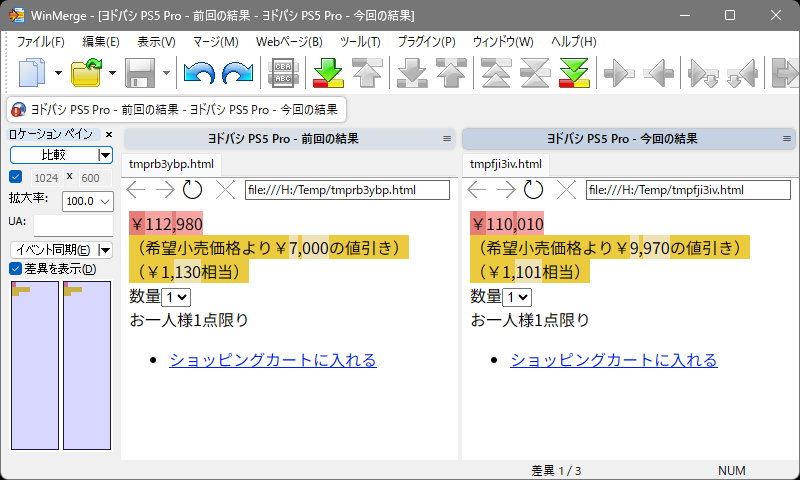Open the 前回の結果 pane header menu icon
This screenshot has height=480, width=800.
coord(447,138)
